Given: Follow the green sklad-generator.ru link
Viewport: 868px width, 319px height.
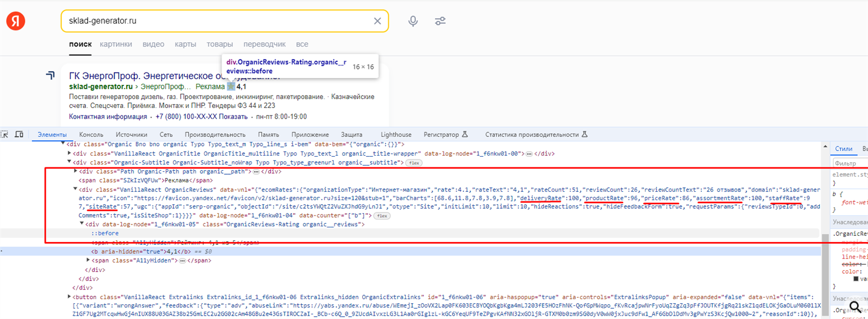Looking at the screenshot, I should pyautogui.click(x=101, y=87).
